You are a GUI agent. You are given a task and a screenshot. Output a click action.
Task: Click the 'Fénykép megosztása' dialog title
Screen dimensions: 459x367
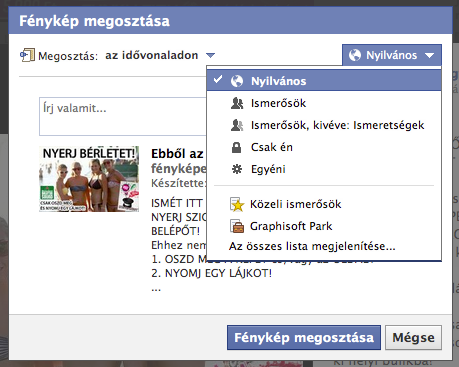pyautogui.click(x=94, y=21)
